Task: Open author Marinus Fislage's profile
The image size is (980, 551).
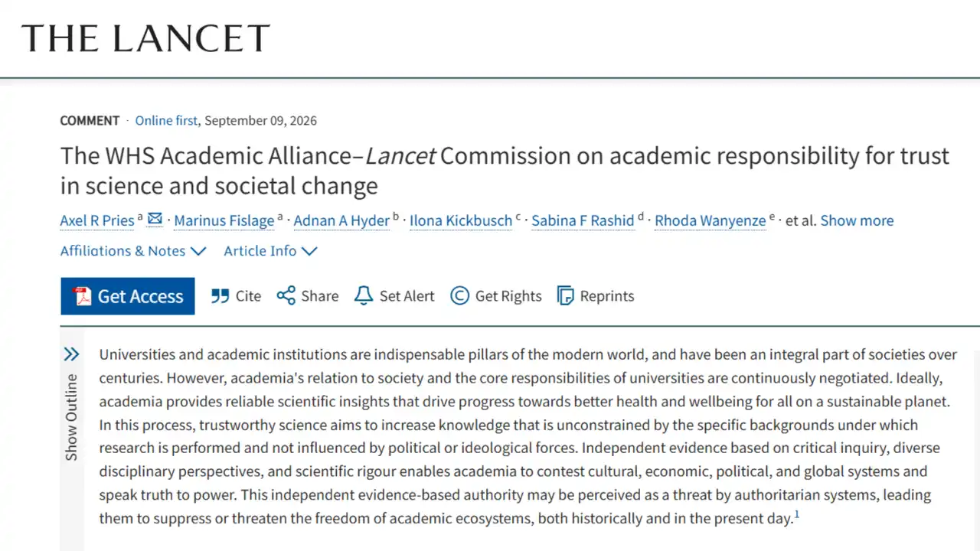Action: tap(224, 220)
